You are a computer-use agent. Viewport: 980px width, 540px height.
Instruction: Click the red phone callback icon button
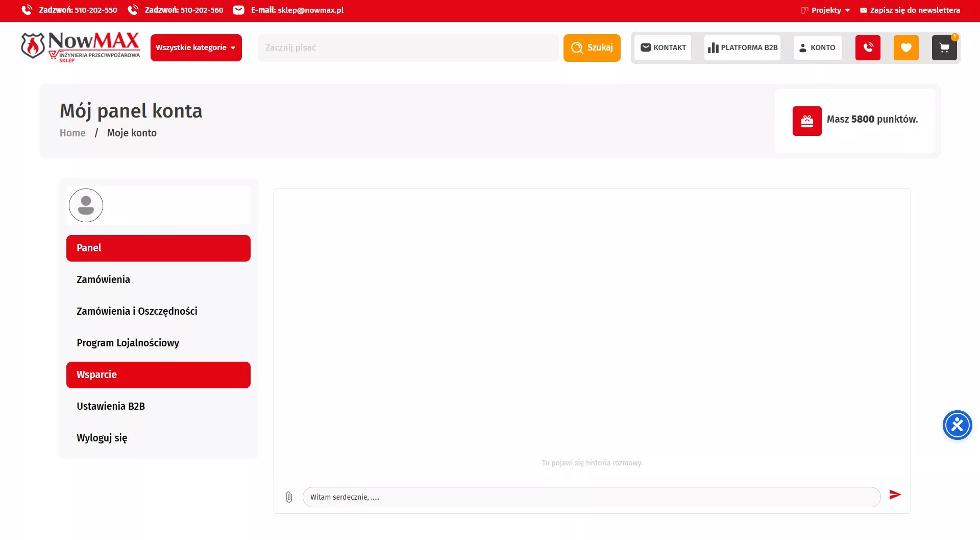coord(868,48)
